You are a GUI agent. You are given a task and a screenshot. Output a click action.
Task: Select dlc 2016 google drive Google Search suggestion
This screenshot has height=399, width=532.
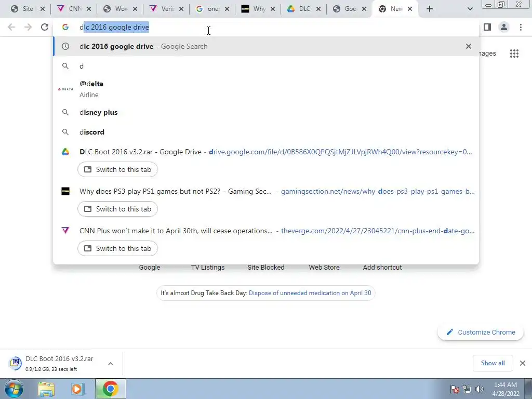point(266,46)
